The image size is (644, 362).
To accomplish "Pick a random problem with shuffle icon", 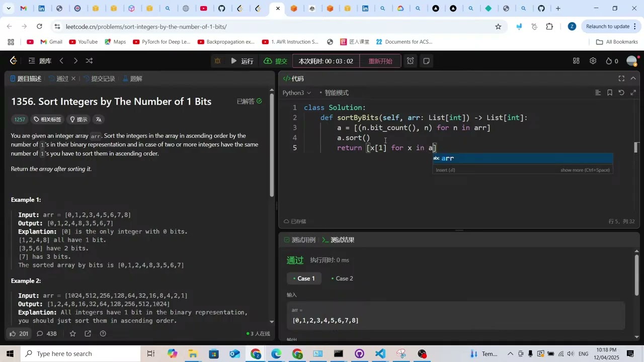I will pos(89,61).
